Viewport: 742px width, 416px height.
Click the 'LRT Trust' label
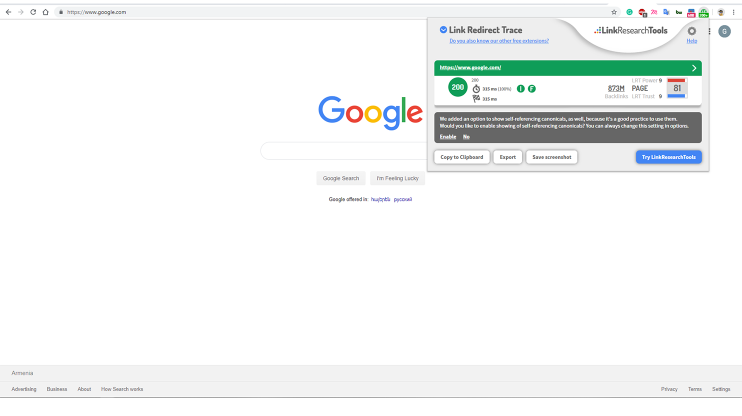click(643, 96)
